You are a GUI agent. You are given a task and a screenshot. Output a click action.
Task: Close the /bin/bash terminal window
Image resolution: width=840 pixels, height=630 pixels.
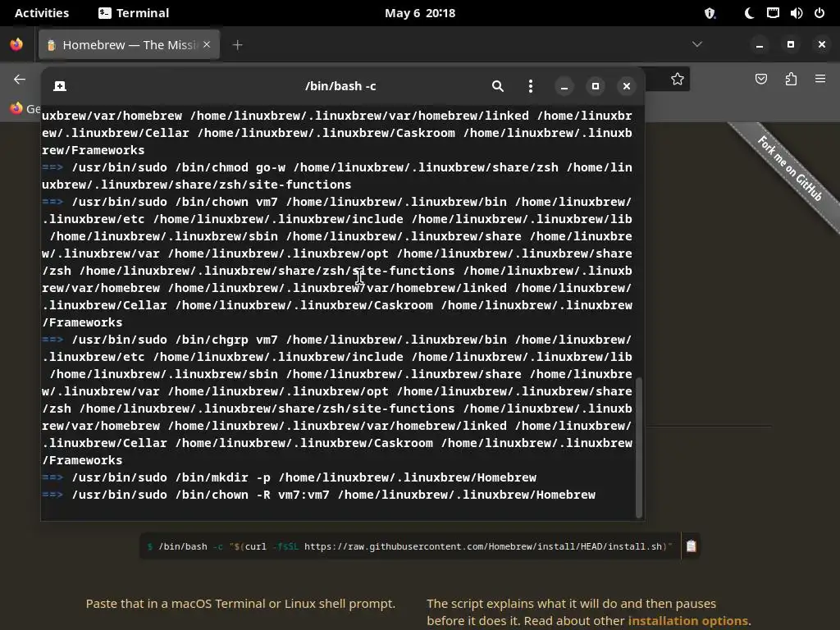point(626,86)
